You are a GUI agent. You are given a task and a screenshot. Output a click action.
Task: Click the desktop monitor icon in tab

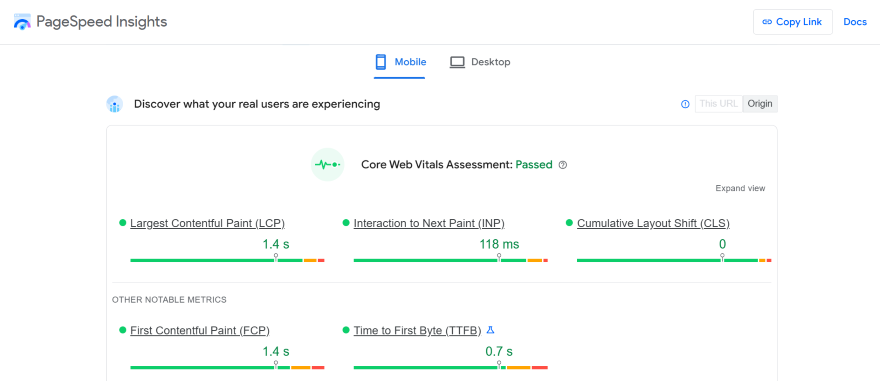pos(457,62)
